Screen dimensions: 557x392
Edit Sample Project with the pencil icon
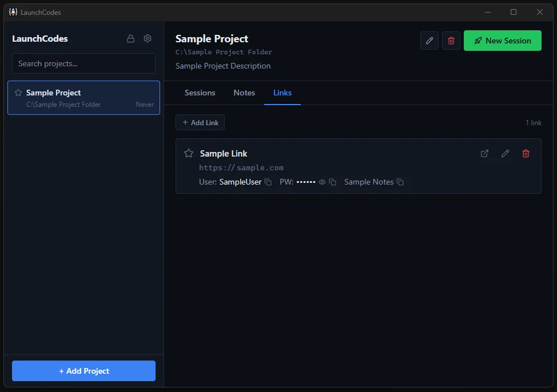tap(429, 41)
